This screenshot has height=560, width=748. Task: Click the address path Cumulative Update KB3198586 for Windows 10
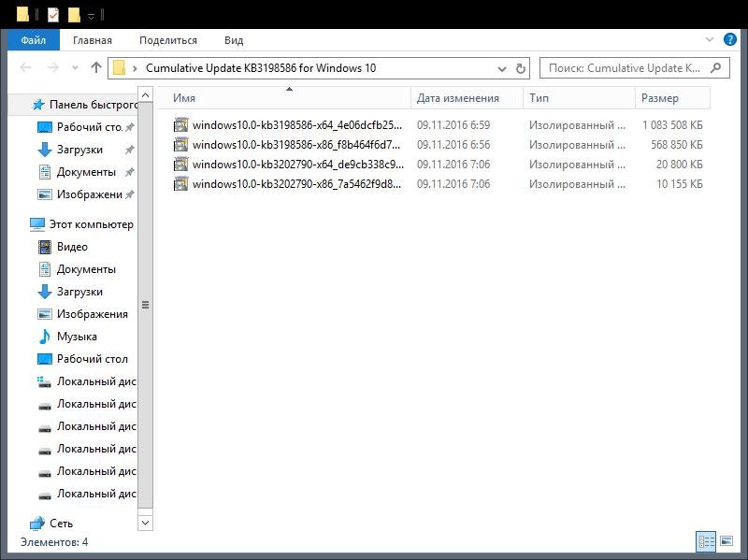261,68
